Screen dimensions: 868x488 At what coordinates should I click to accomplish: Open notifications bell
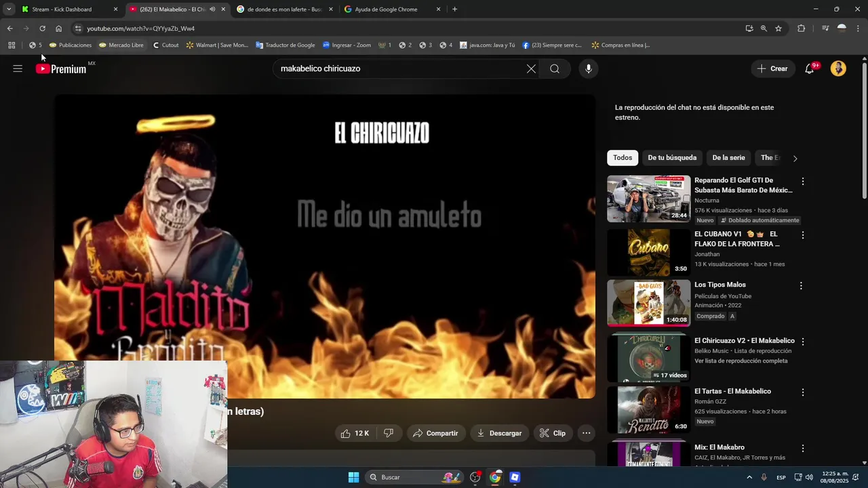[809, 68]
